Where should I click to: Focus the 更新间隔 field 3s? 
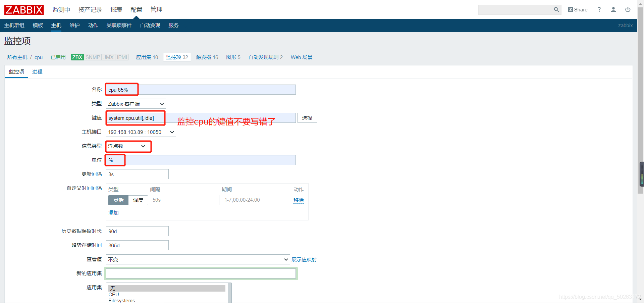tap(137, 174)
